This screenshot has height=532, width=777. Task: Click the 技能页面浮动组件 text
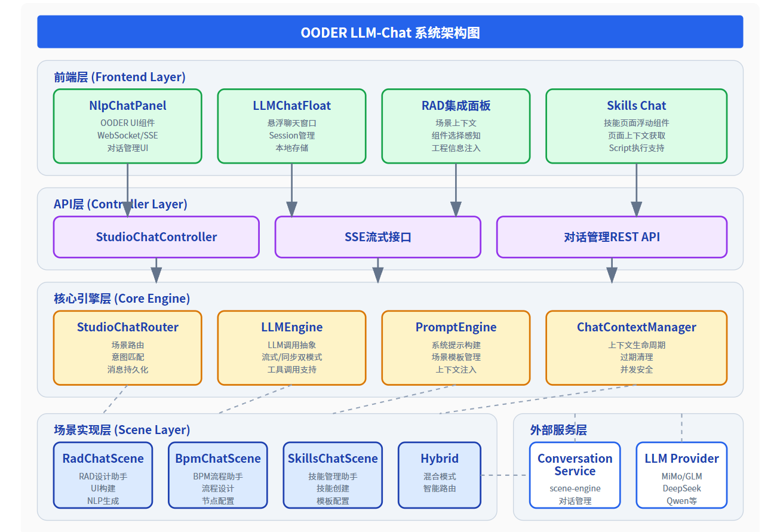(637, 123)
